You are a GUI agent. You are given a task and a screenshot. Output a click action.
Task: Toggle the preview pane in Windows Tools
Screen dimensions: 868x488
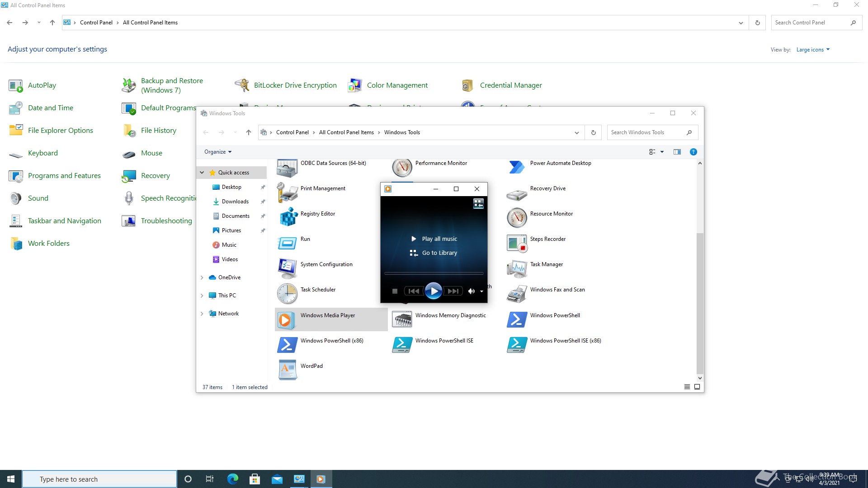click(x=677, y=152)
